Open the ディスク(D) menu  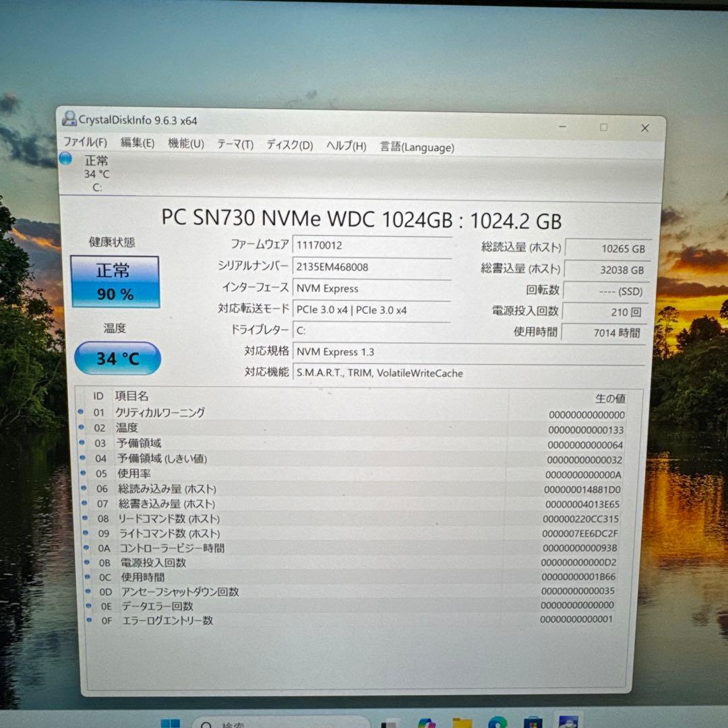[289, 144]
